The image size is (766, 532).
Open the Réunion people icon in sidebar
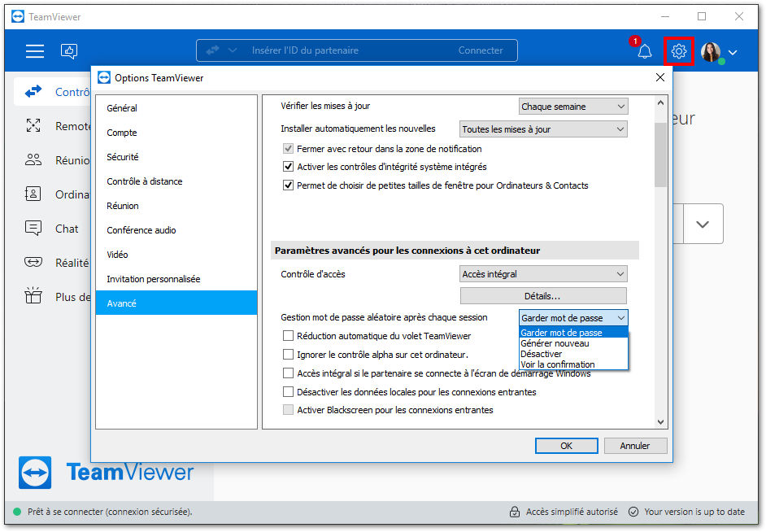(x=33, y=159)
